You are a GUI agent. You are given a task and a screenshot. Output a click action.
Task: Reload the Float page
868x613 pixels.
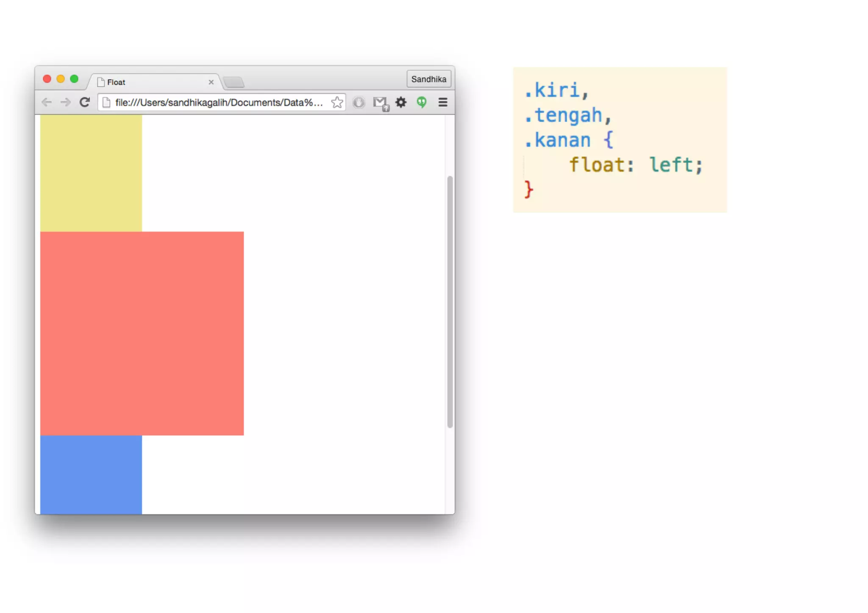[x=85, y=102]
